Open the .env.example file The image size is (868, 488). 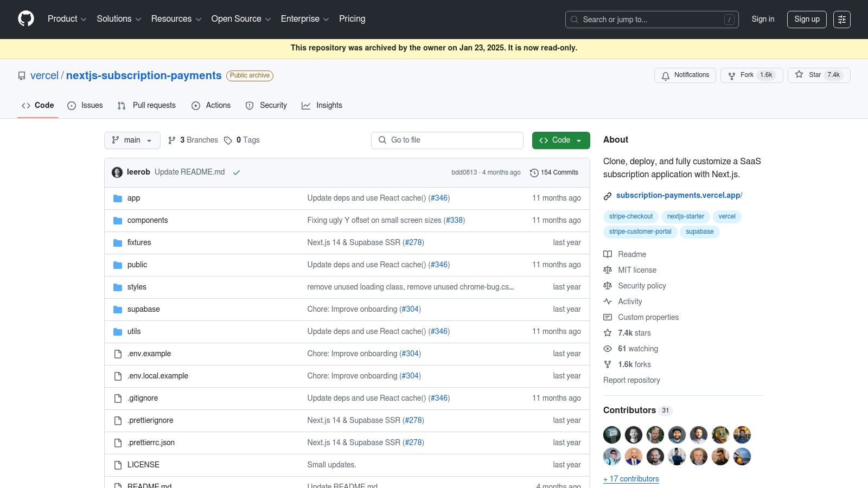(149, 354)
